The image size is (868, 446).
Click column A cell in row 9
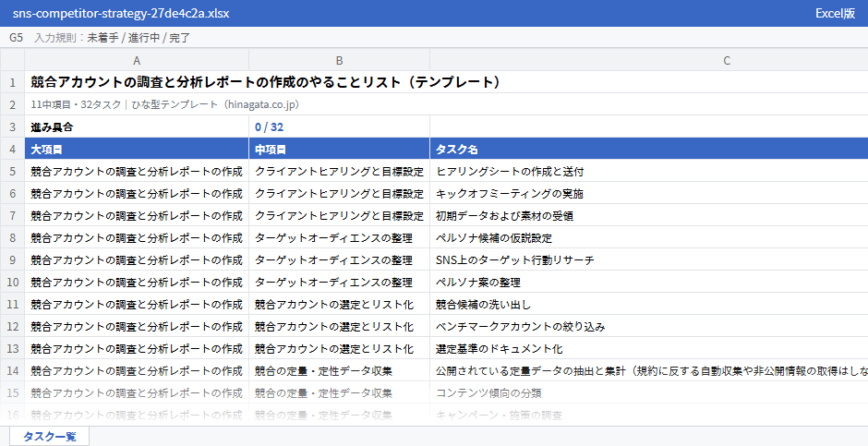click(x=137, y=259)
